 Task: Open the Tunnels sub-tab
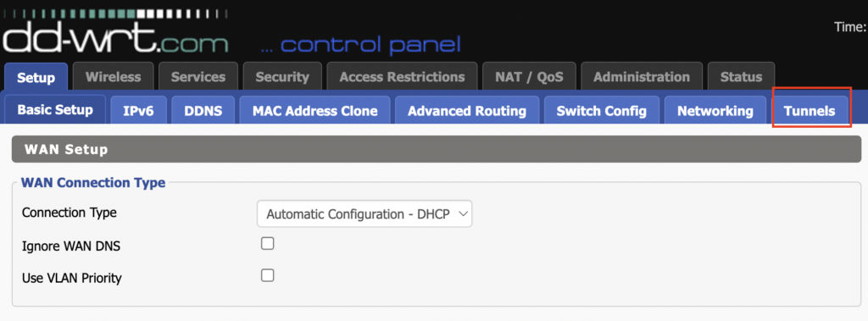tap(810, 111)
